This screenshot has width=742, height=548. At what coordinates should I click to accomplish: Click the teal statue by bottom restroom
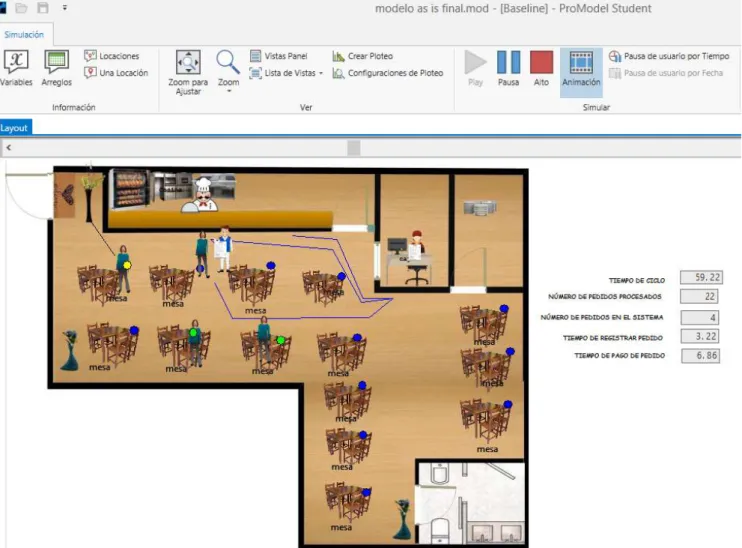coord(403,518)
